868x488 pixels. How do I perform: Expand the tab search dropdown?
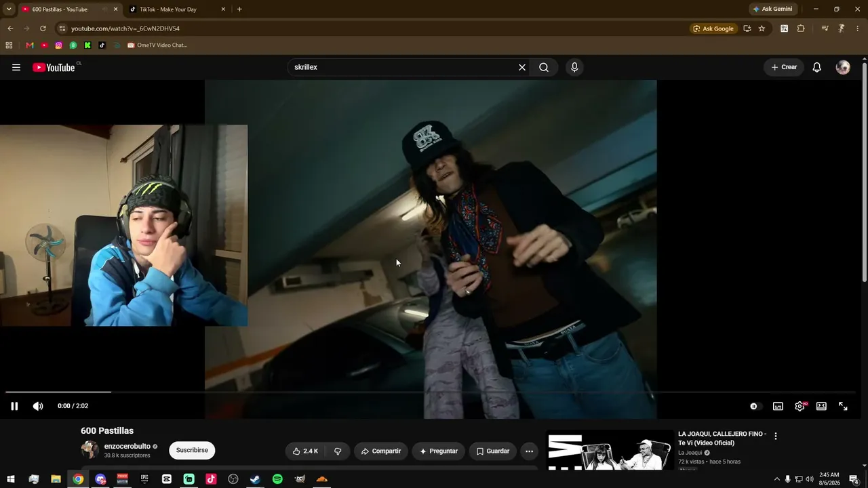coord(9,9)
